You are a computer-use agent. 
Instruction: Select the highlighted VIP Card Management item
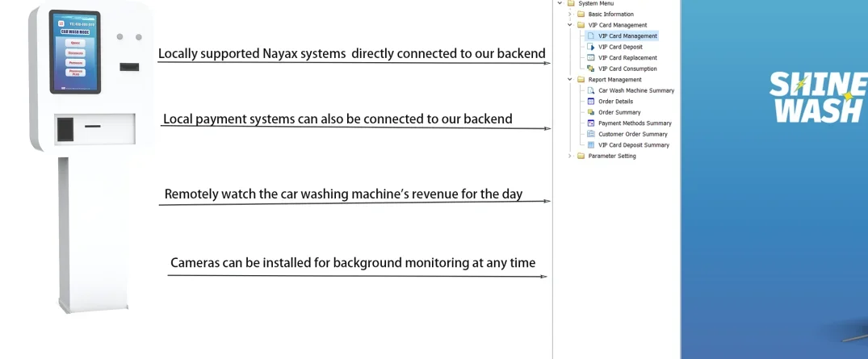pos(627,36)
